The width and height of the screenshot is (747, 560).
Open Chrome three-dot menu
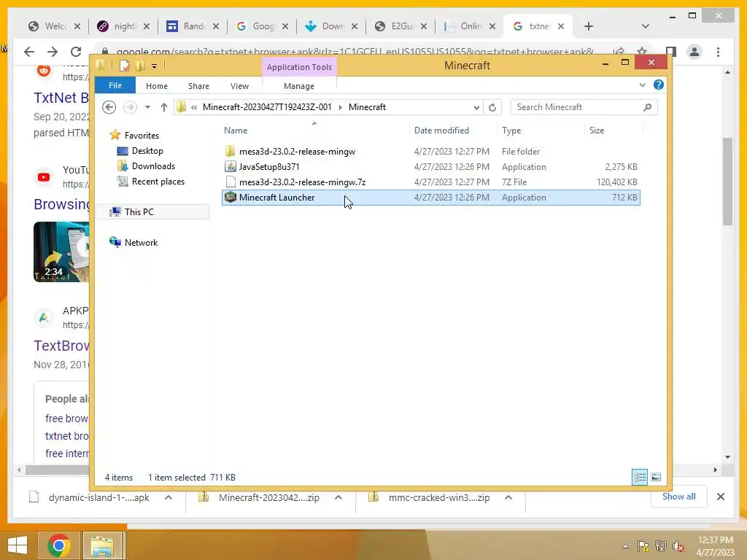(x=718, y=52)
